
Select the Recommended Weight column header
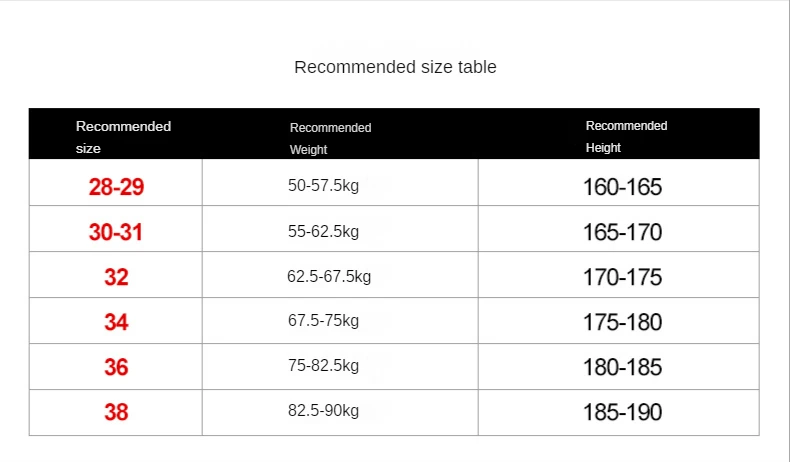pos(330,138)
